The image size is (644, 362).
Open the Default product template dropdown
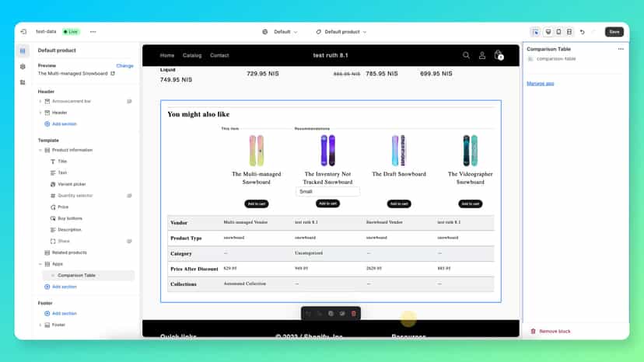pos(341,32)
